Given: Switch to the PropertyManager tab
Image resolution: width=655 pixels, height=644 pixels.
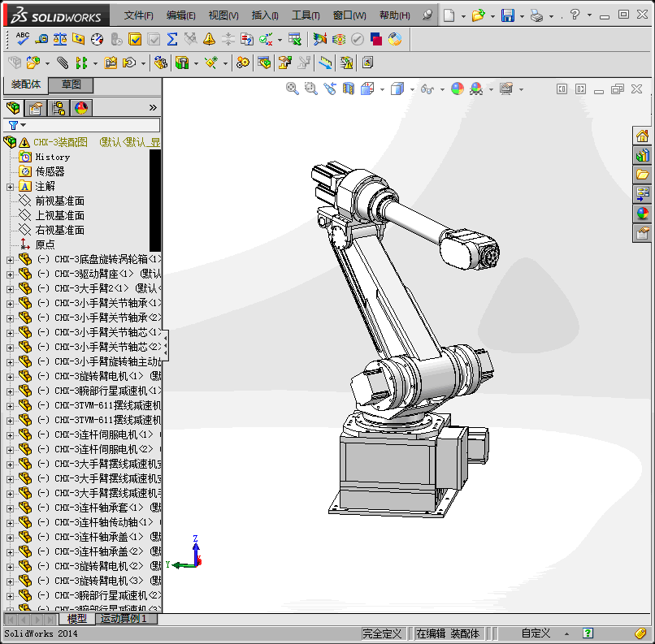Looking at the screenshot, I should [36, 108].
